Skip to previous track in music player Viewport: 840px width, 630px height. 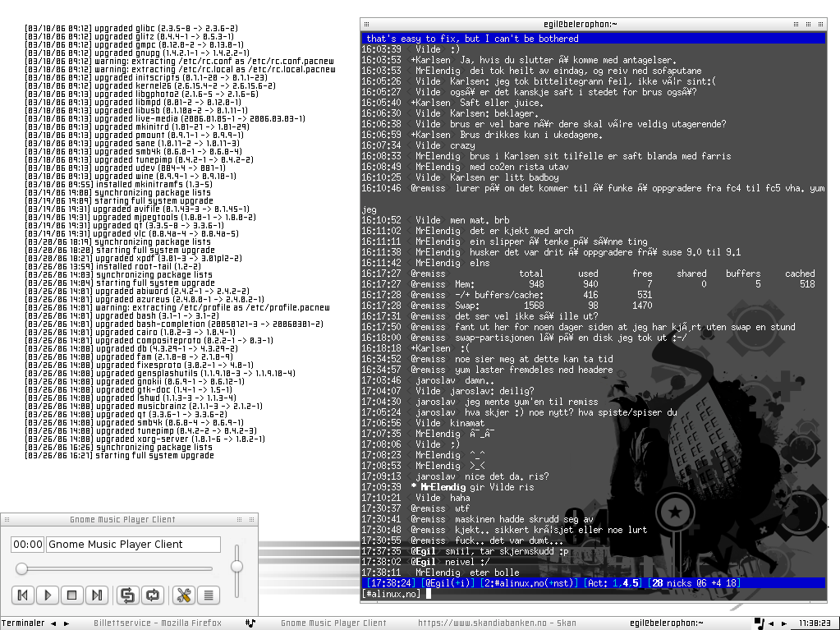tap(22, 595)
